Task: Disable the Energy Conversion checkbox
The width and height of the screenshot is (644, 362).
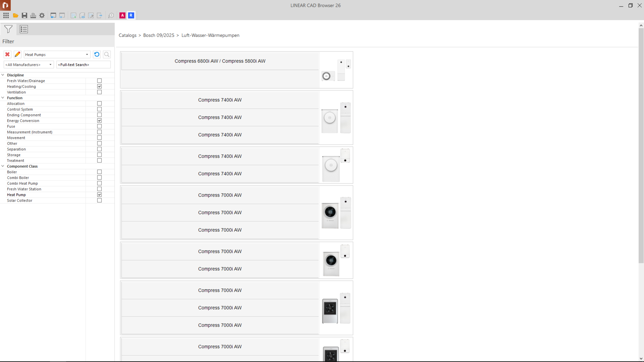Action: point(100,121)
